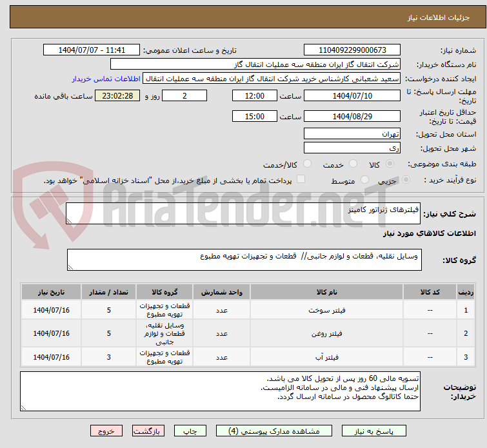Screen dimensions: 487x448
Task: Click the 'شهر محل تحویل' field showing ری
Action: point(352,148)
